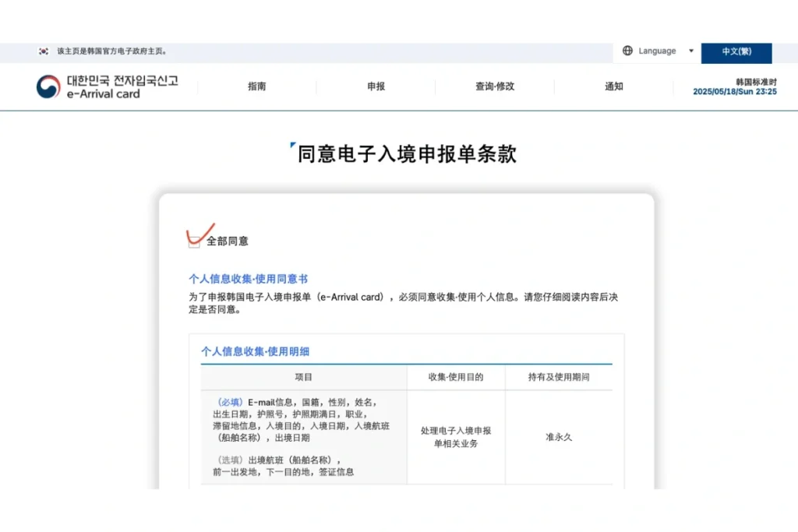Open the 查询·修改 navigation menu
798x532 pixels.
(494, 86)
